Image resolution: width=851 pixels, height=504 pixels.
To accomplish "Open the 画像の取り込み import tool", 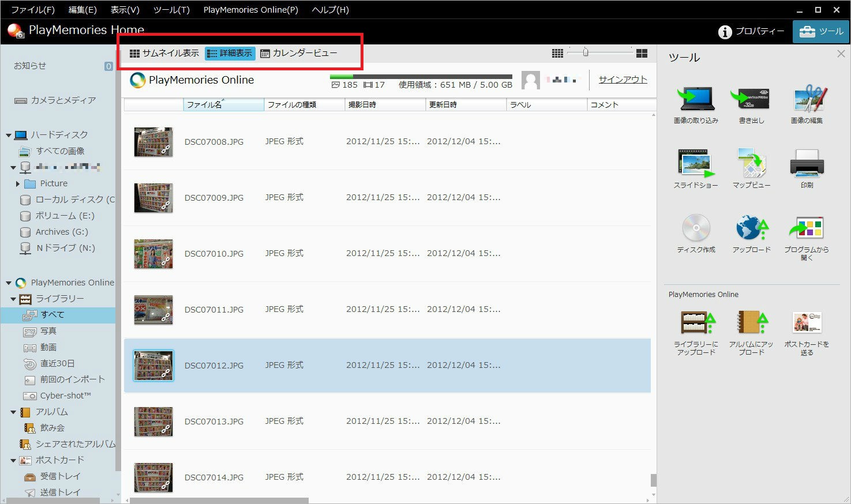I will [x=696, y=99].
